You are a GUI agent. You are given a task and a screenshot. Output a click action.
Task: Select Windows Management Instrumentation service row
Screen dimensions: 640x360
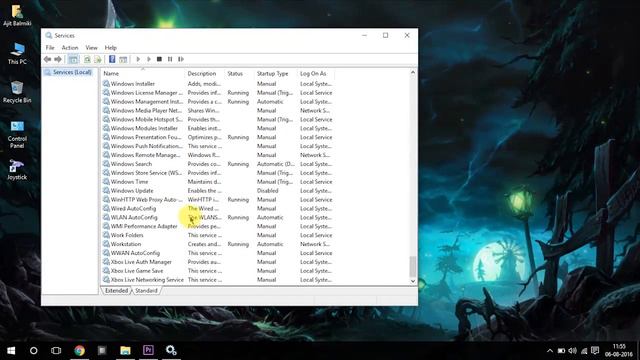[x=218, y=102]
